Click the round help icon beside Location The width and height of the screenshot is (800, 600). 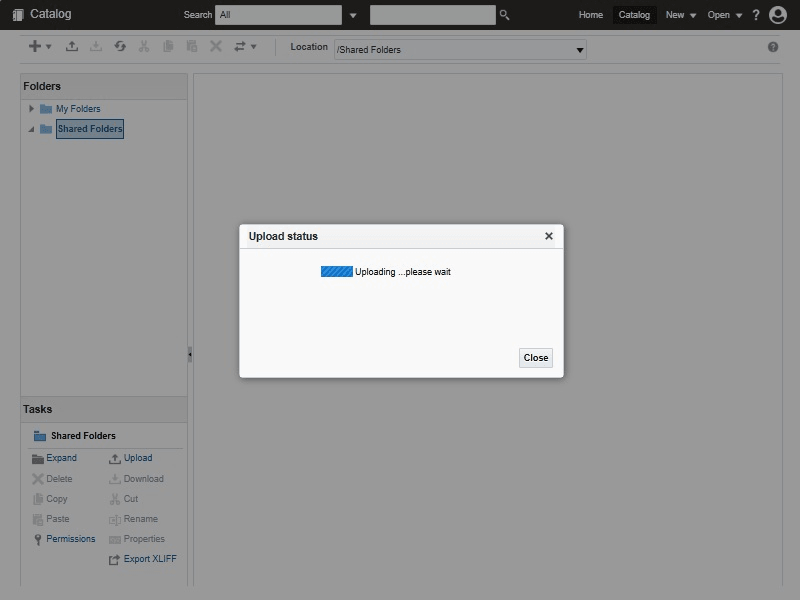(x=773, y=47)
